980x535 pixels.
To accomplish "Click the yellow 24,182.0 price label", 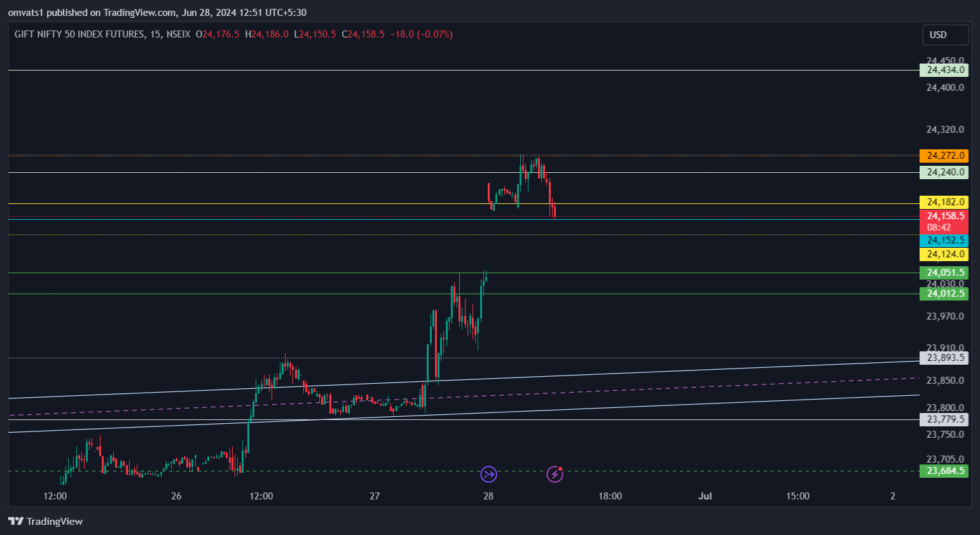I will tap(944, 202).
